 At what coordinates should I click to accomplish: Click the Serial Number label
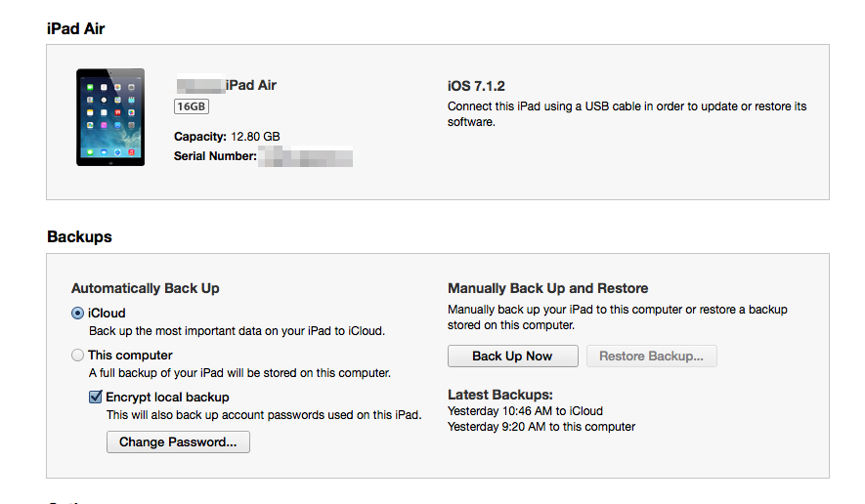[215, 156]
